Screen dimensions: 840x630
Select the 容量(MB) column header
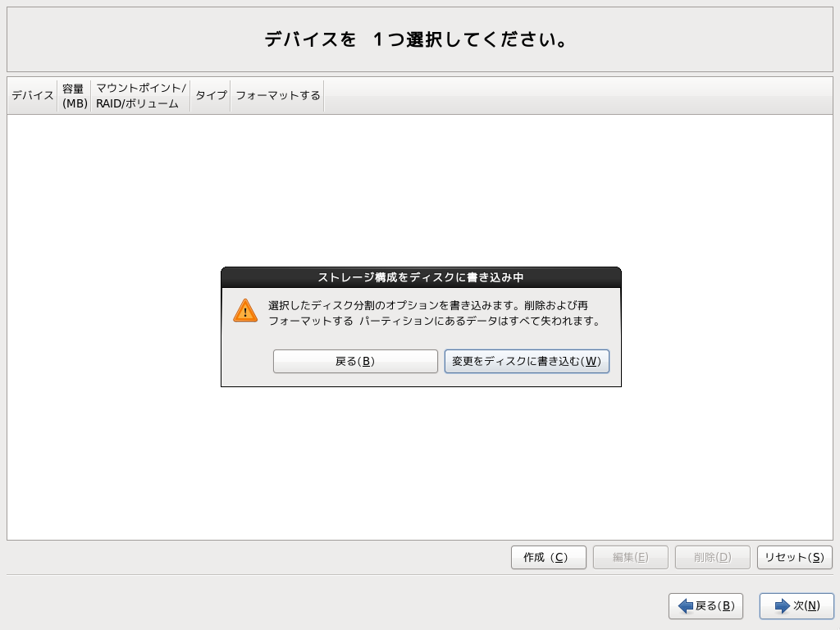tap(74, 95)
